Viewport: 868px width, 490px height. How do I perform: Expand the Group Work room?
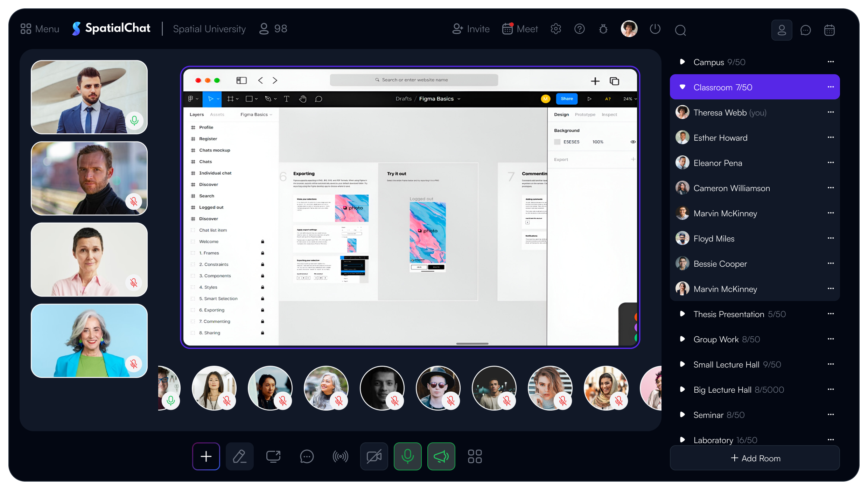click(682, 339)
